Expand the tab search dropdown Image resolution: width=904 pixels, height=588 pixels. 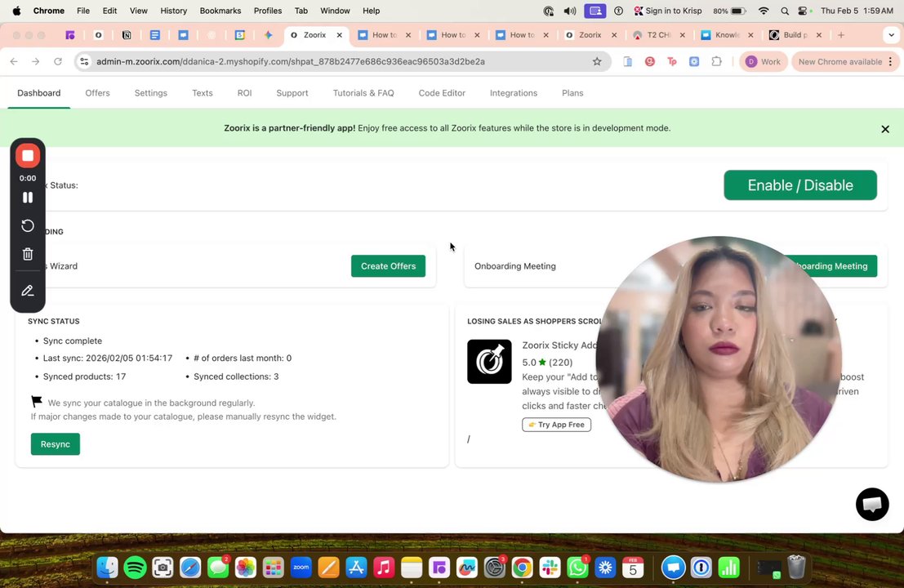(891, 35)
